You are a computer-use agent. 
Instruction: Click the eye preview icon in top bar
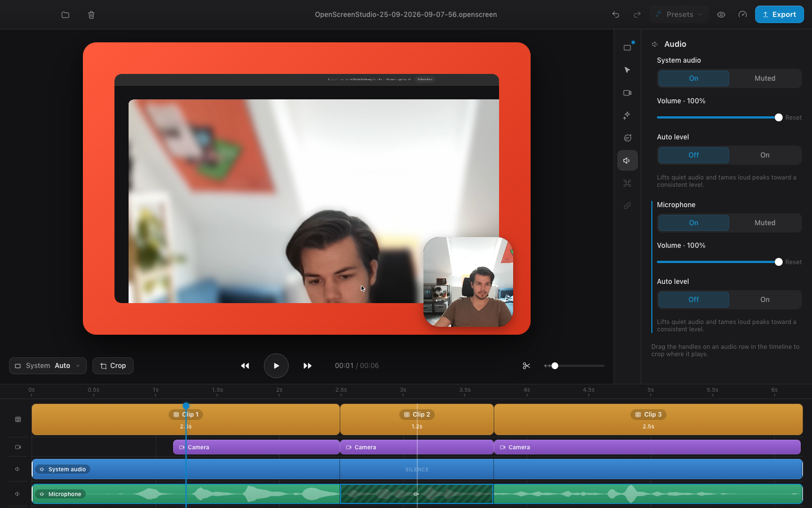click(x=721, y=15)
